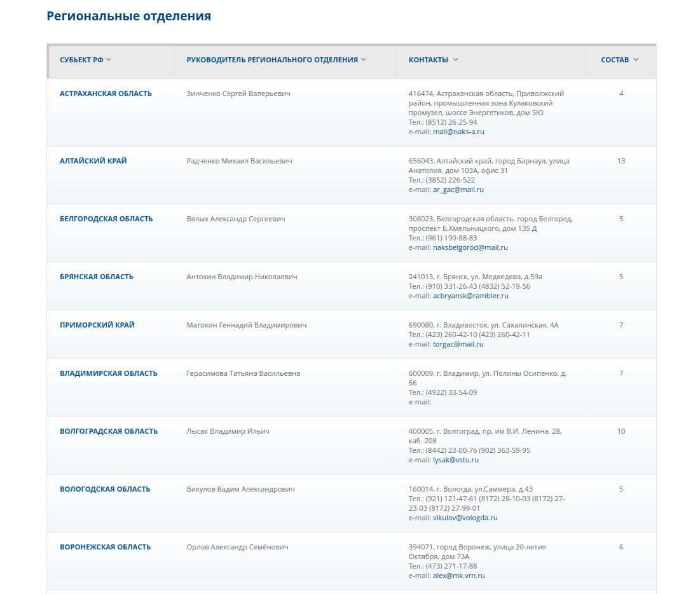Select name Герасимова Татьяна Васильевна

[x=244, y=373]
